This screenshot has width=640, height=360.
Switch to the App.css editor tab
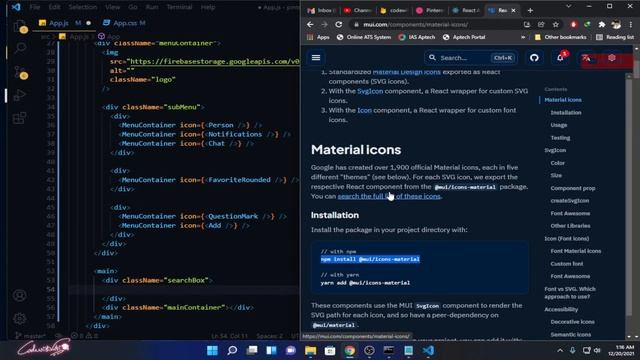(x=124, y=23)
